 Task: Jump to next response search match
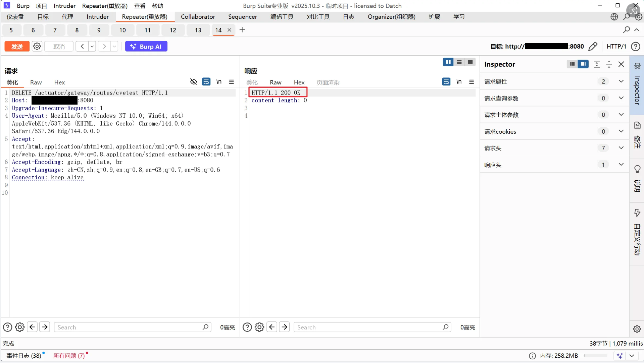tap(285, 327)
